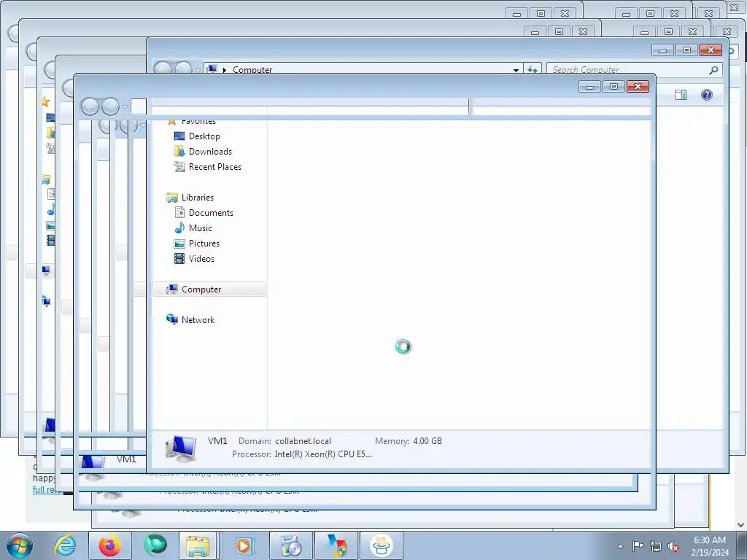Viewport: 747px width, 560px height.
Task: Open the shield program taskbar icon
Action: click(336, 545)
